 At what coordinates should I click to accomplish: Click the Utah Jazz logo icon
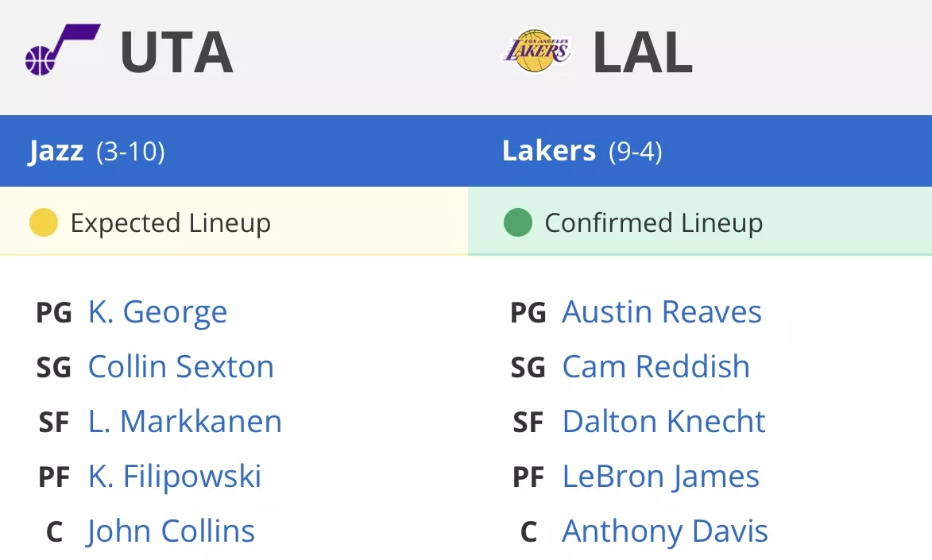63,50
